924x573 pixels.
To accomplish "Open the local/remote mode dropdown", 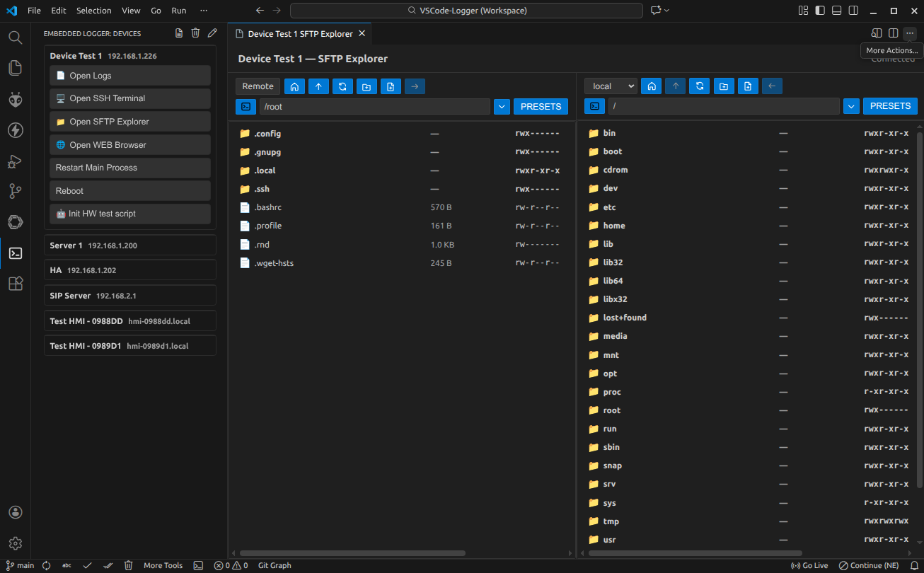I will click(x=610, y=86).
